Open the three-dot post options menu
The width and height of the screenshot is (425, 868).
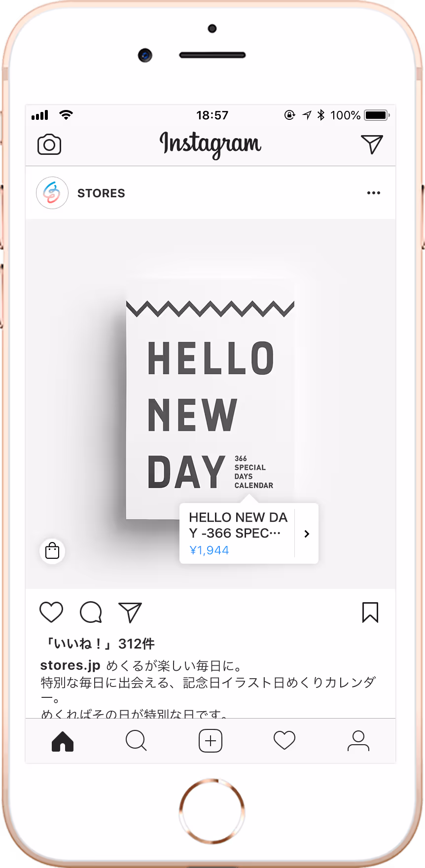(374, 193)
